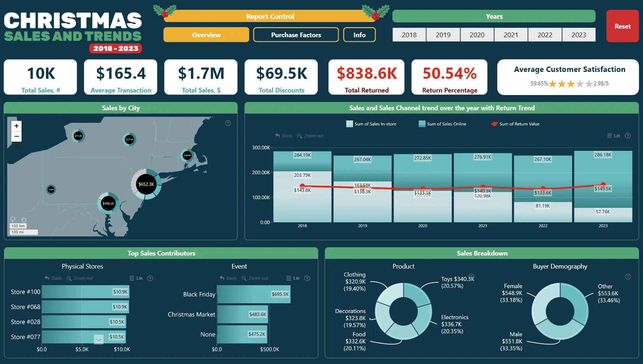This screenshot has width=643, height=364.
Task: Open the Info tab
Action: [359, 35]
